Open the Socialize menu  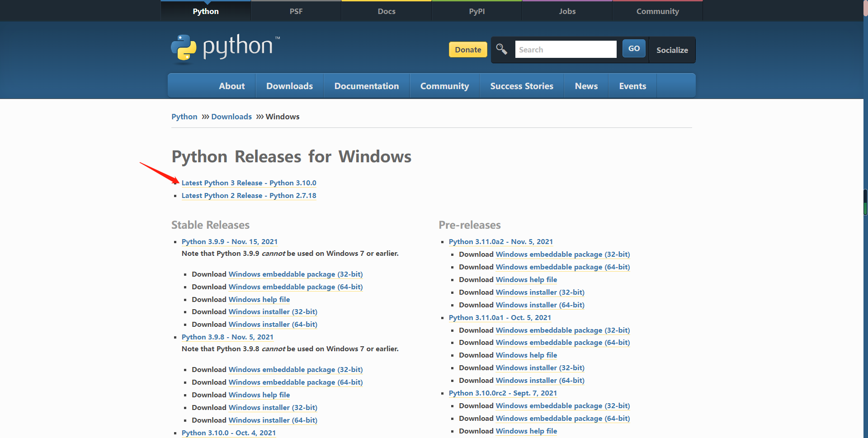tap(672, 50)
